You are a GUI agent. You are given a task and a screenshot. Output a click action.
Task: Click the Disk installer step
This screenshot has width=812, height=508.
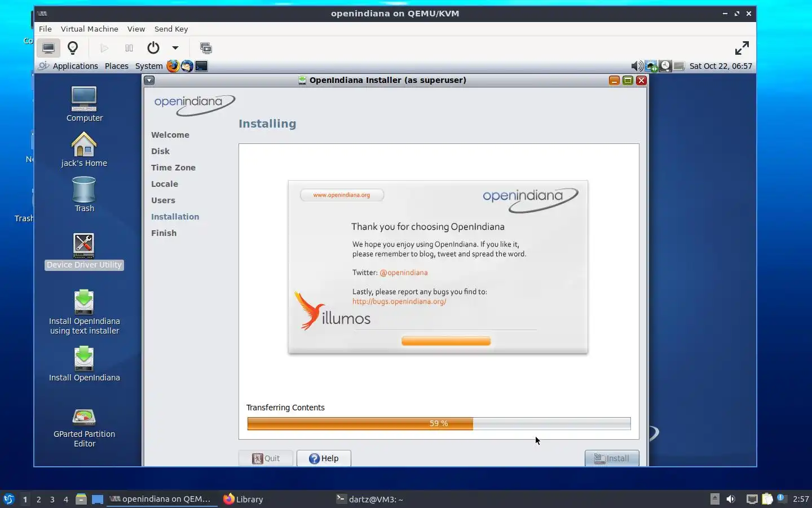click(160, 151)
